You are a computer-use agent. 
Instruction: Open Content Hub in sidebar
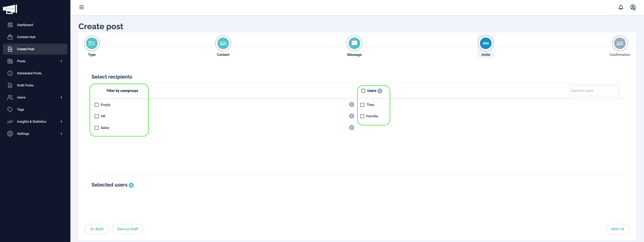pos(26,37)
